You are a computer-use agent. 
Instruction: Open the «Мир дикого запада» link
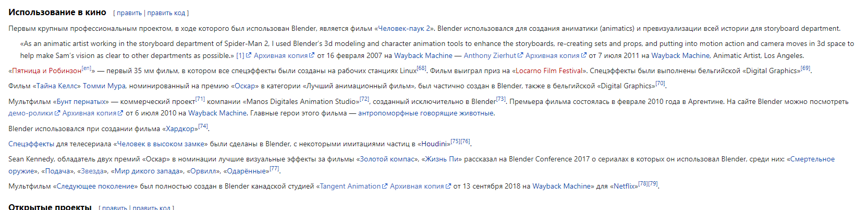[147, 171]
